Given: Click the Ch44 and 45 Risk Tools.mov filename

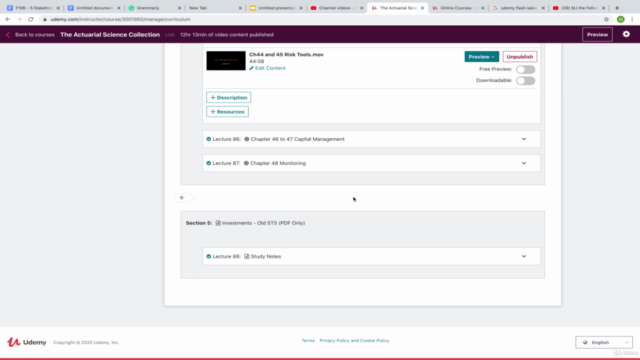Looking at the screenshot, I should 286,54.
